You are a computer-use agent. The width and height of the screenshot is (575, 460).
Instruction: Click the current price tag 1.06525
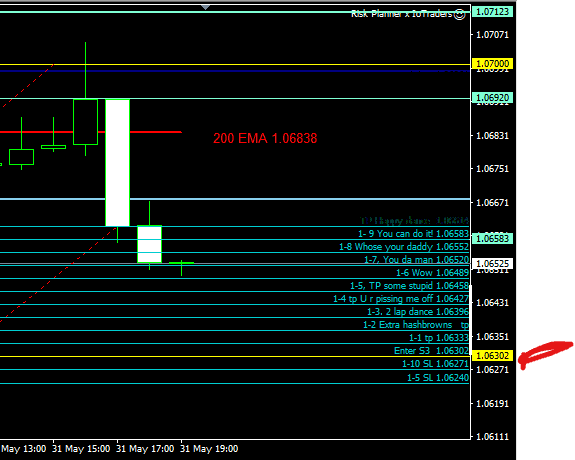pyautogui.click(x=492, y=263)
